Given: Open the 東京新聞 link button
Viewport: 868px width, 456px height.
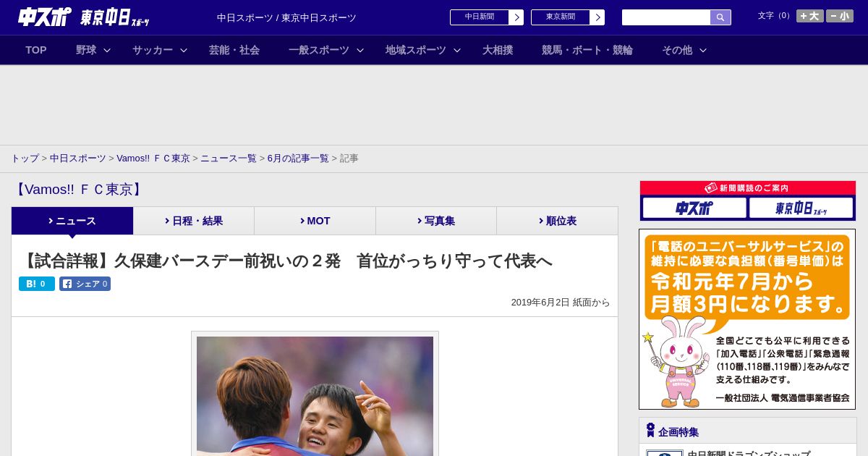Looking at the screenshot, I should point(561,17).
